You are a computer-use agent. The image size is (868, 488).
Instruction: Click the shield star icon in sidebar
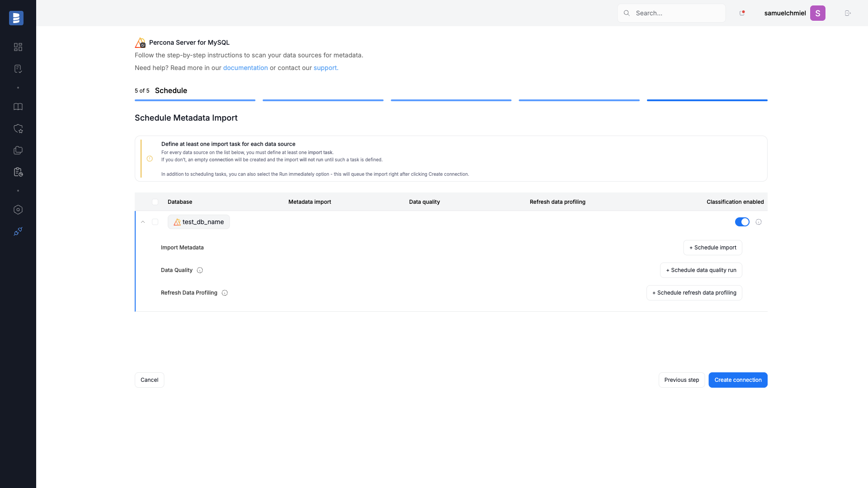(x=18, y=129)
